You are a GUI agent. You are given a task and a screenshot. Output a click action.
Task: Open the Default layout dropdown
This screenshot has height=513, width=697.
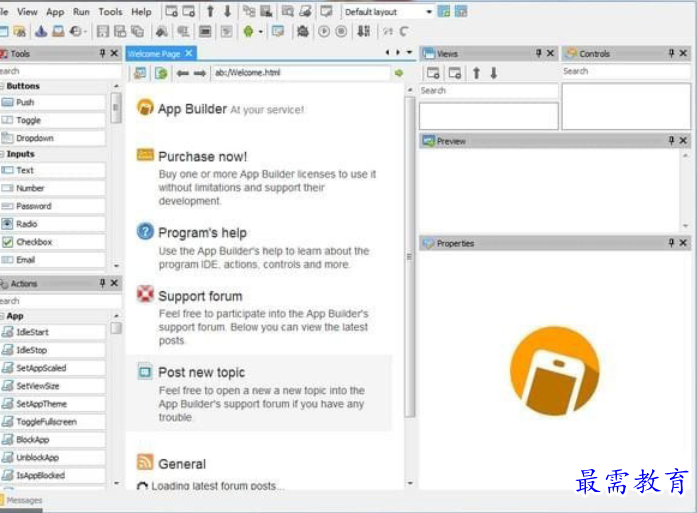(388, 12)
